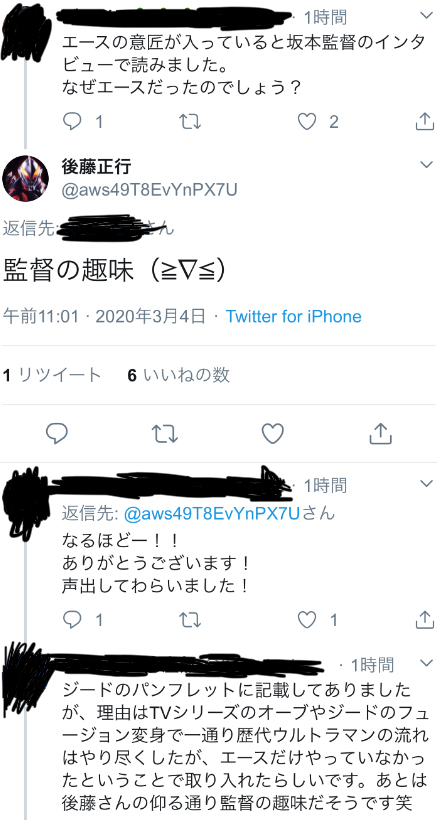Expand options chevron on なるほどー reply
437x820 pixels.
coord(427,484)
